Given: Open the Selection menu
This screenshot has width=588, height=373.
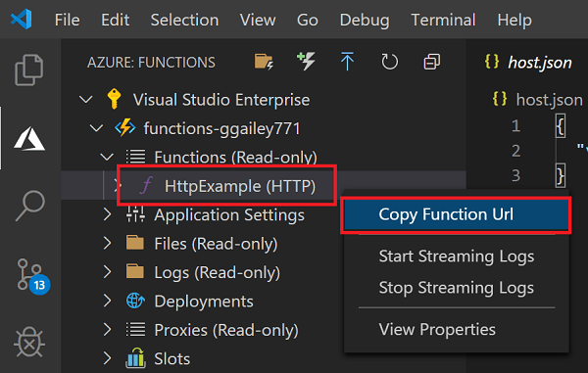Looking at the screenshot, I should (184, 20).
